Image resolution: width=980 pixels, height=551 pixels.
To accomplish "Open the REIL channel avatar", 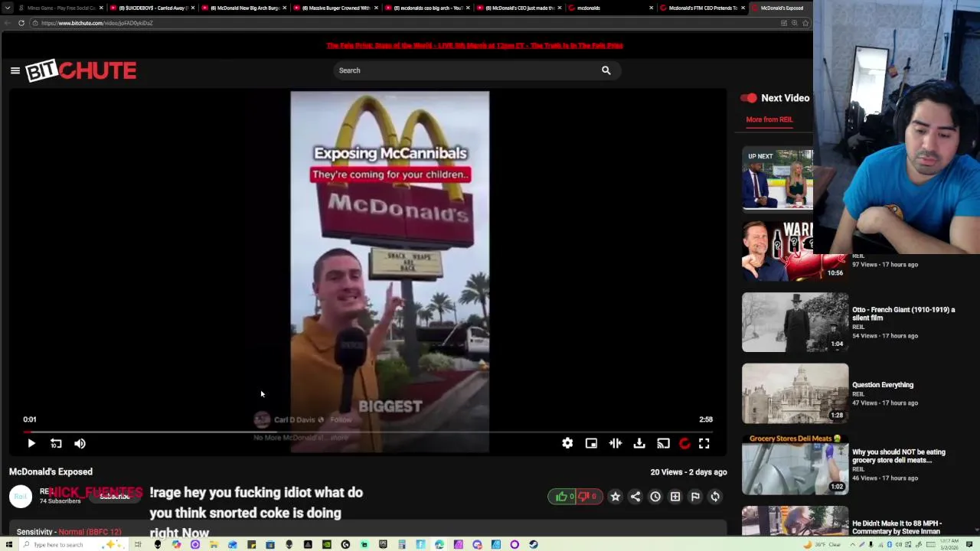I will pos(21,497).
